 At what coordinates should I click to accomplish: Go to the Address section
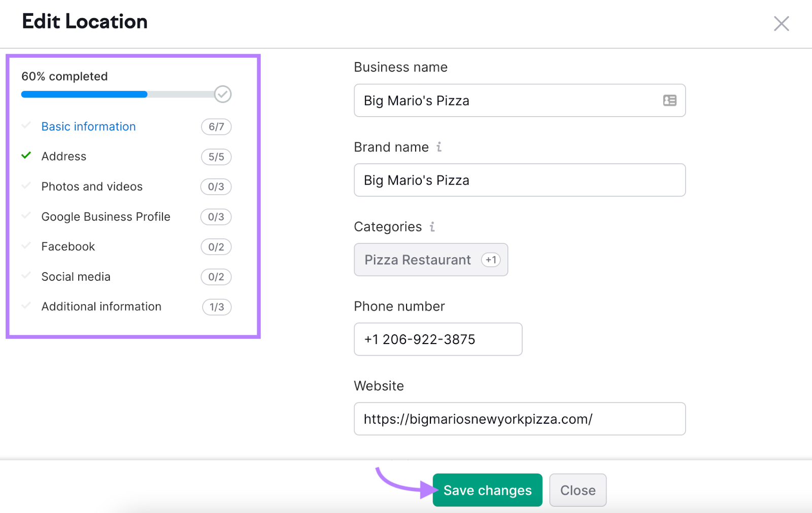point(64,157)
